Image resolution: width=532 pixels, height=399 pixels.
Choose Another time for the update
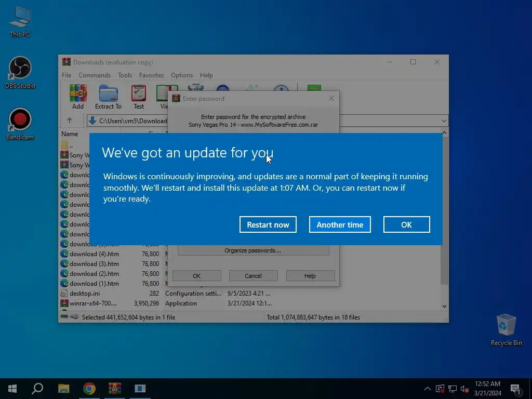340,224
